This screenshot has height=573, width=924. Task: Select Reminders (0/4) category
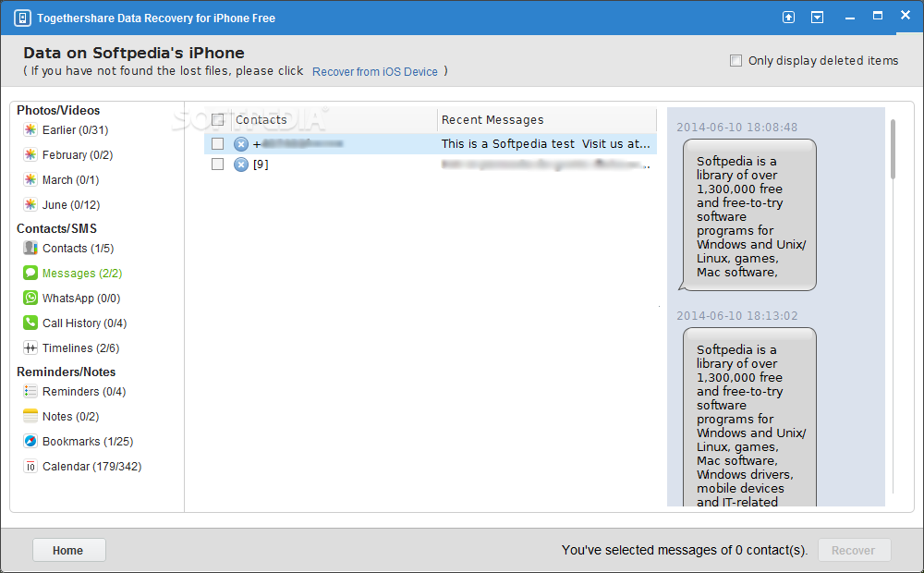point(84,392)
